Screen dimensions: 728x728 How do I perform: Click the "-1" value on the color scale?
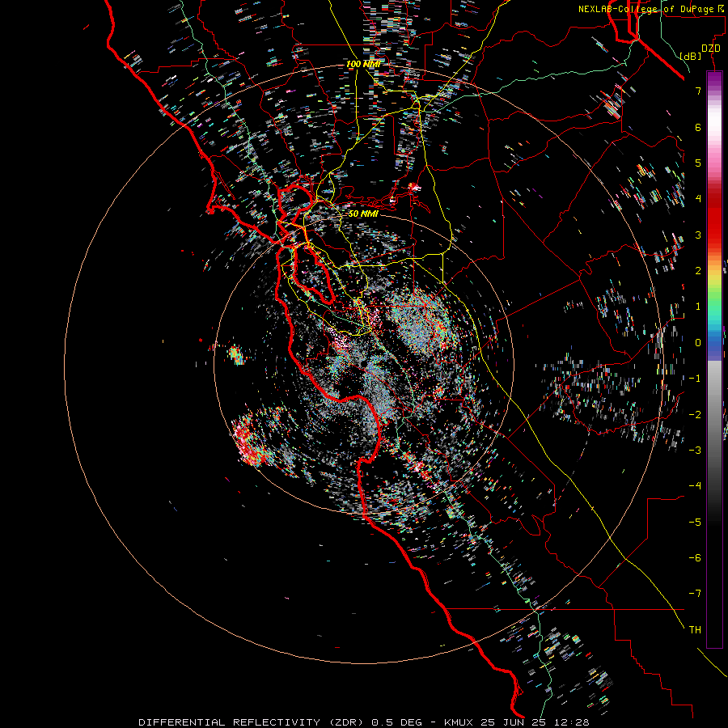tap(695, 379)
